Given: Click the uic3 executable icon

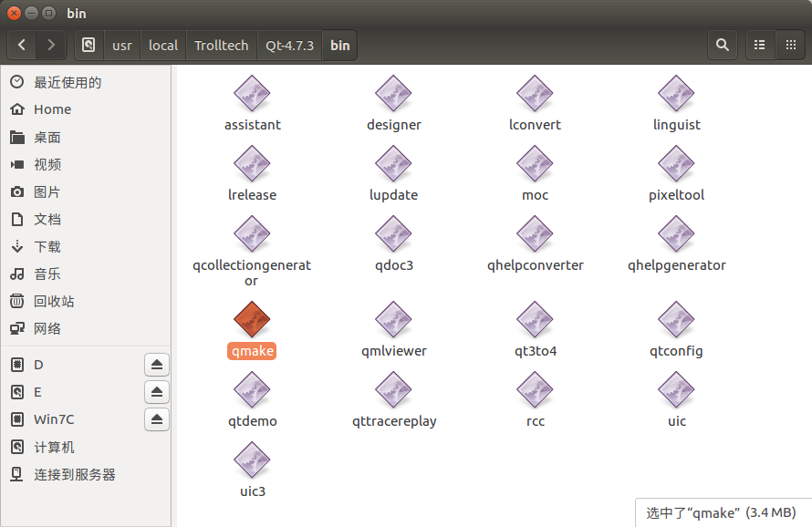Looking at the screenshot, I should (x=252, y=460).
